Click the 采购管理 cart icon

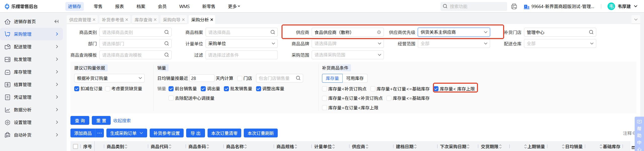tap(8, 34)
